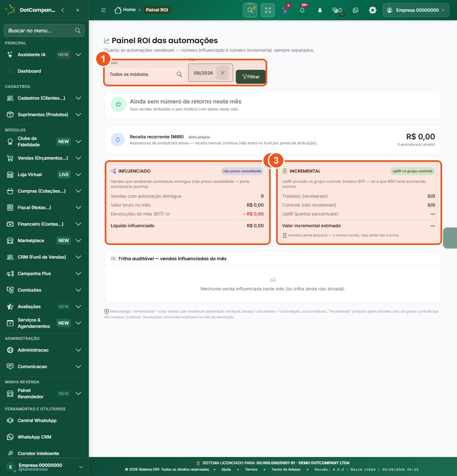
Task: Open the Empresa 00000000 account dropdown
Action: [x=416, y=10]
